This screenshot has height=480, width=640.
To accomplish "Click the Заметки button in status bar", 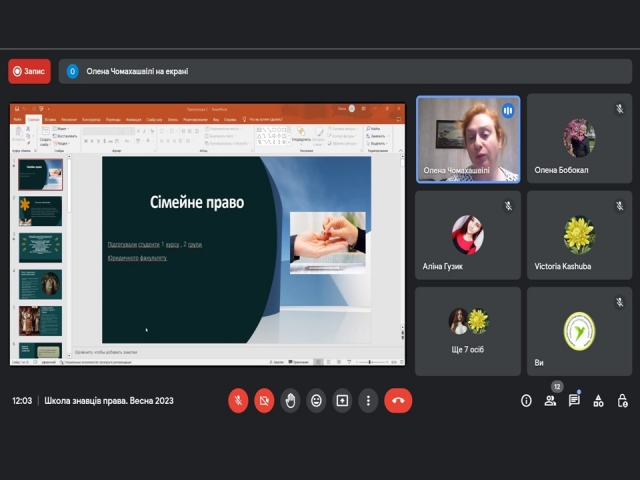I will click(x=277, y=362).
